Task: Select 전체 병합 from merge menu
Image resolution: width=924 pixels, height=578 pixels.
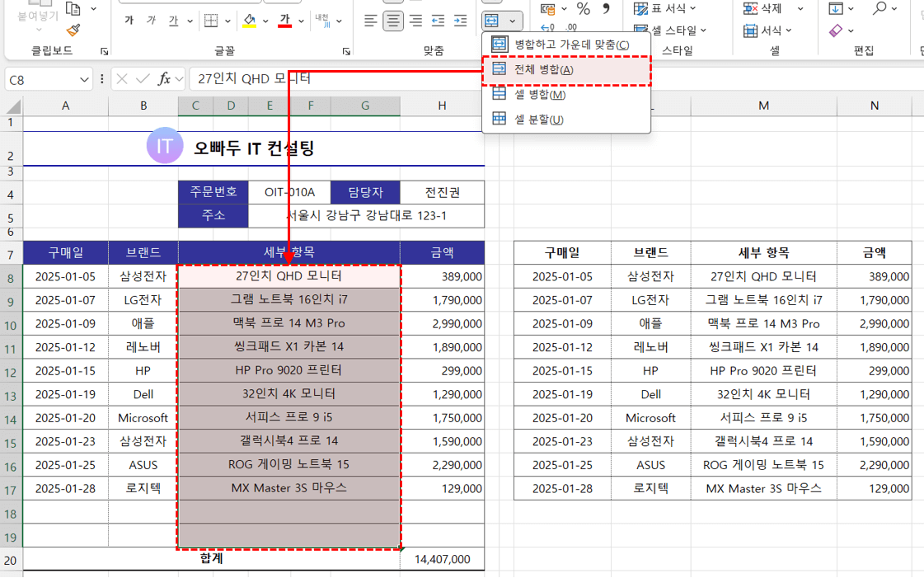Action: point(543,69)
